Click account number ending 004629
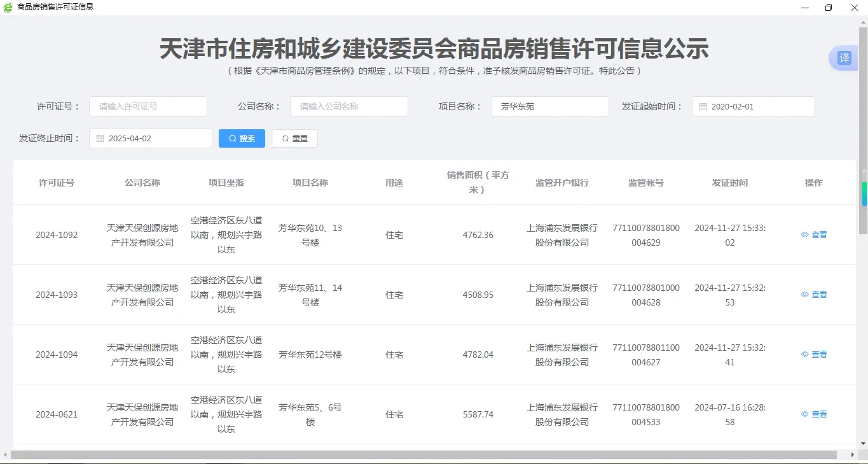 click(646, 235)
